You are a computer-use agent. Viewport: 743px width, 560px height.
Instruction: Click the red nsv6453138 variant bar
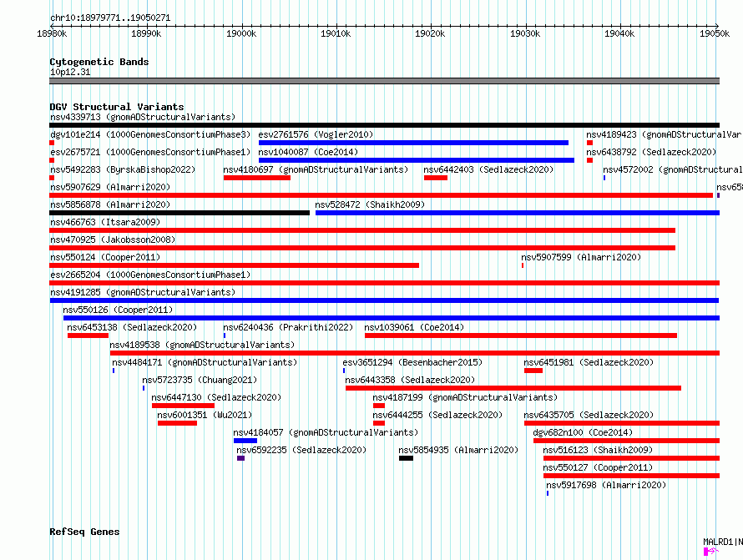coord(88,335)
